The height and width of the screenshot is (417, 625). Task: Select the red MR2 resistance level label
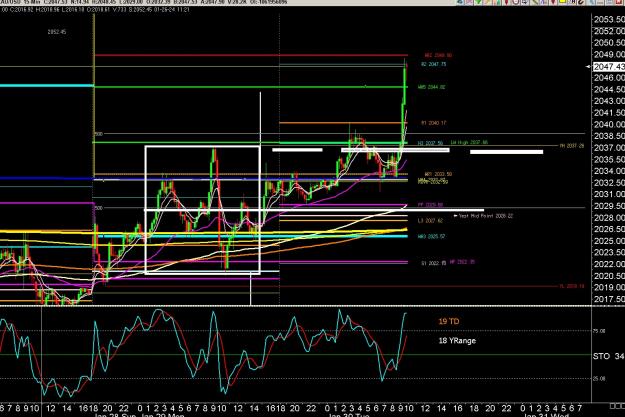pyautogui.click(x=438, y=55)
